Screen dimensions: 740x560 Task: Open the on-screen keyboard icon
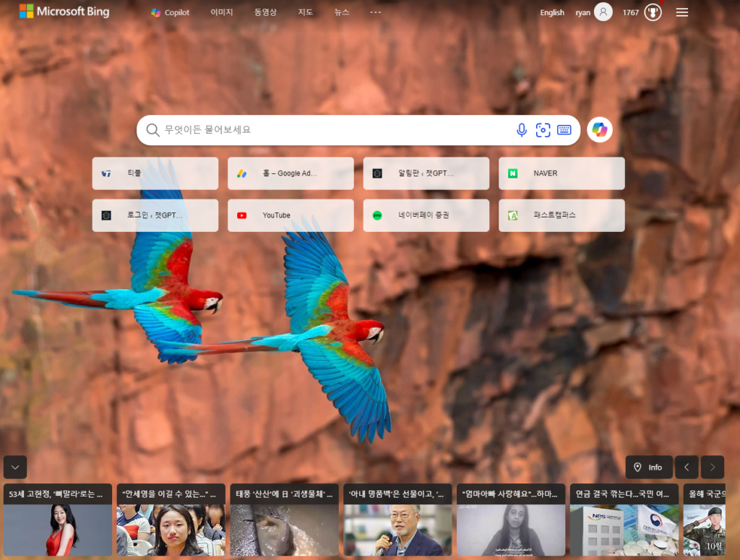coord(564,130)
